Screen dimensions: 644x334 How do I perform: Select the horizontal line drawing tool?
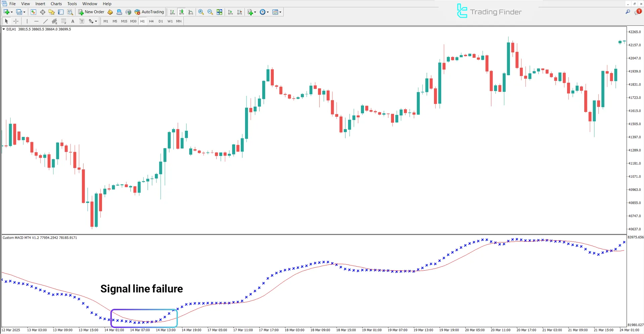click(36, 21)
